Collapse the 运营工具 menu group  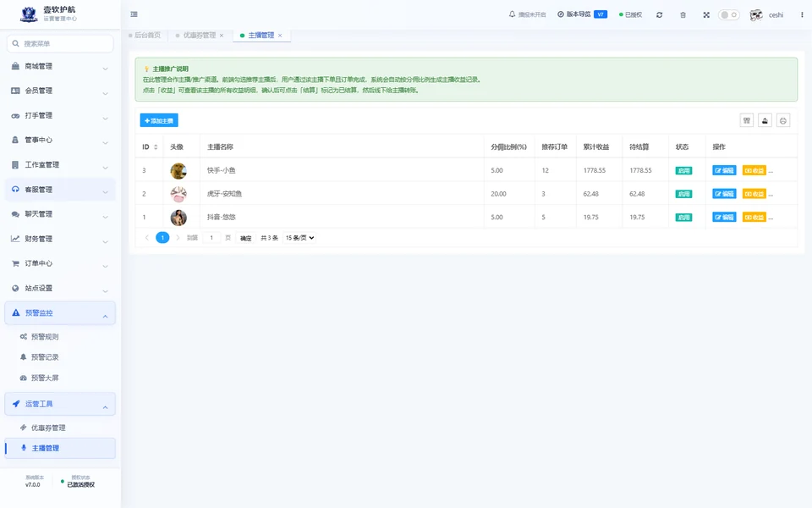60,404
